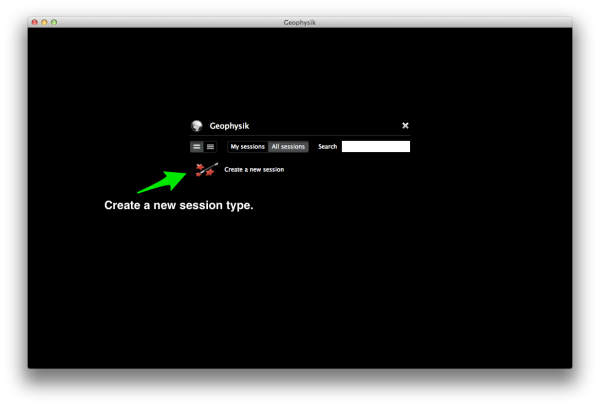
Task: Click the Create a new session link
Action: 254,170
